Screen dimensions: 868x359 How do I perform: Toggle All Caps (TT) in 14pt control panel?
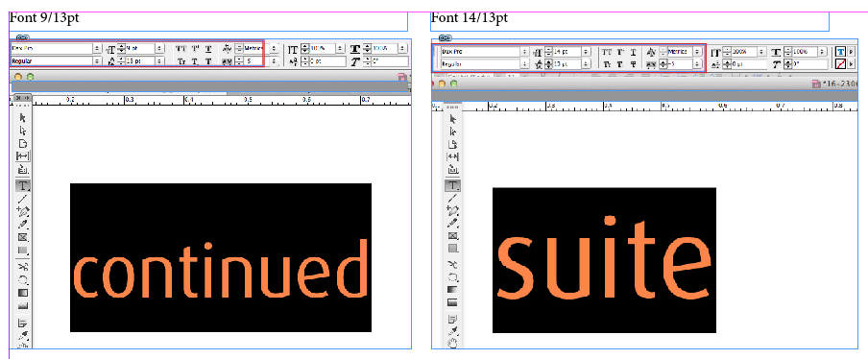pos(607,52)
